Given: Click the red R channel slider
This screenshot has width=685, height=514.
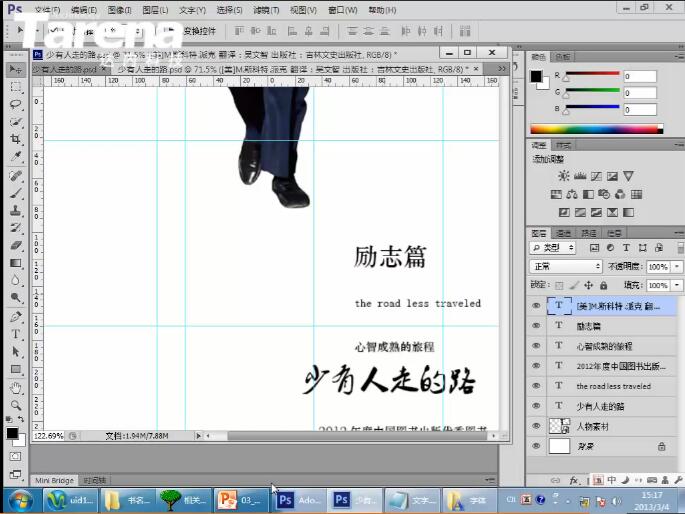Looking at the screenshot, I should [x=592, y=76].
